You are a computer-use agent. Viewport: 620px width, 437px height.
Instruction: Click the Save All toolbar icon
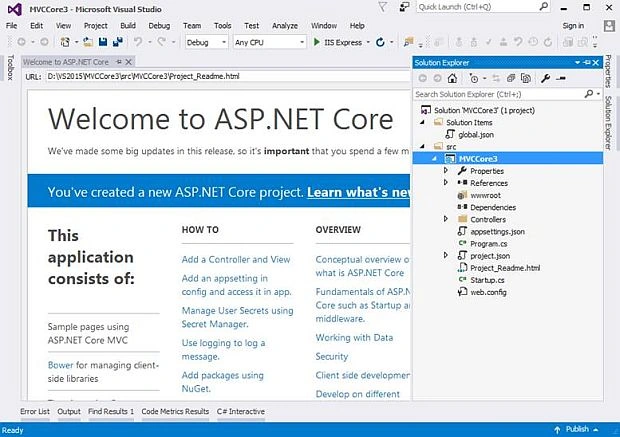pos(118,42)
